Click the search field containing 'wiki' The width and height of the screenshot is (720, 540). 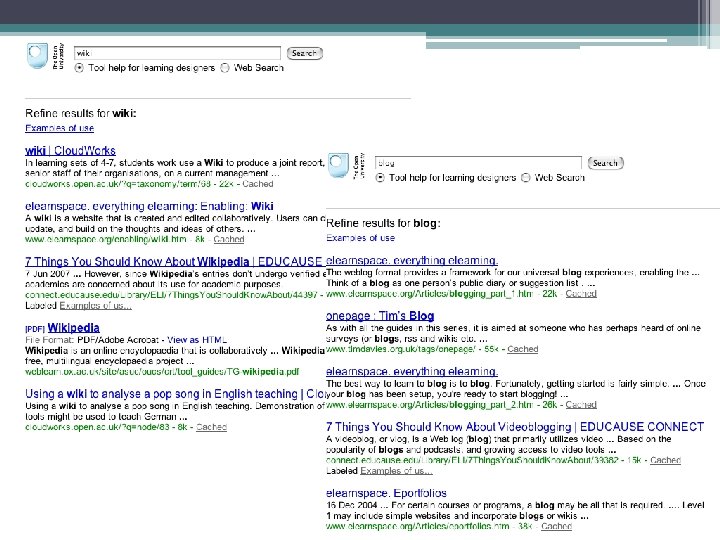point(177,53)
